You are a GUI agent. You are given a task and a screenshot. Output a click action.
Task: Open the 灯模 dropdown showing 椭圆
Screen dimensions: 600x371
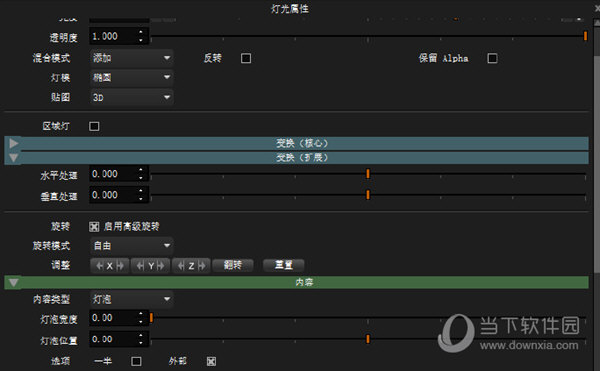131,78
